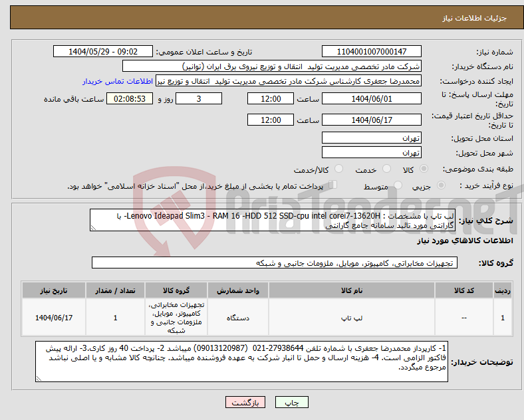Select the خدمت radio button
The width and height of the screenshot is (524, 420).
(x=386, y=169)
